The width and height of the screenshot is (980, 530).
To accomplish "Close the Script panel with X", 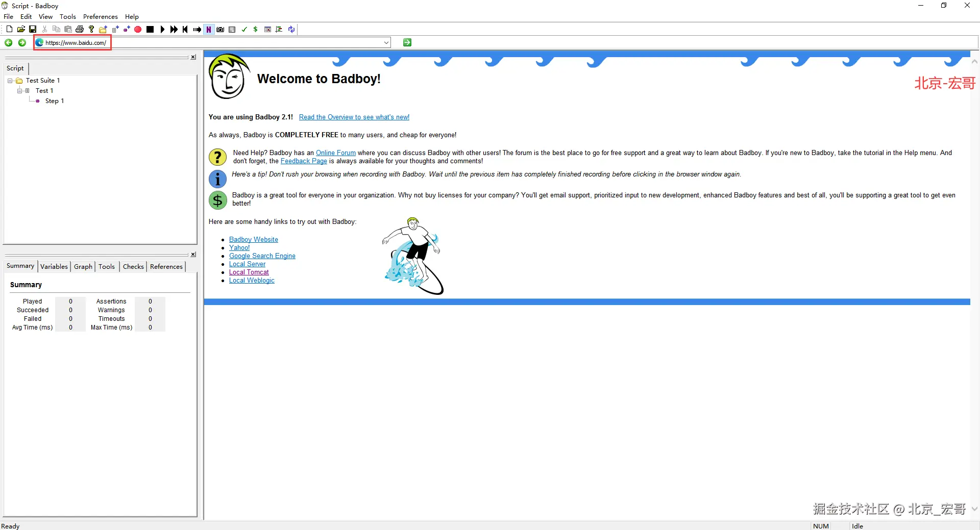I will click(x=193, y=57).
